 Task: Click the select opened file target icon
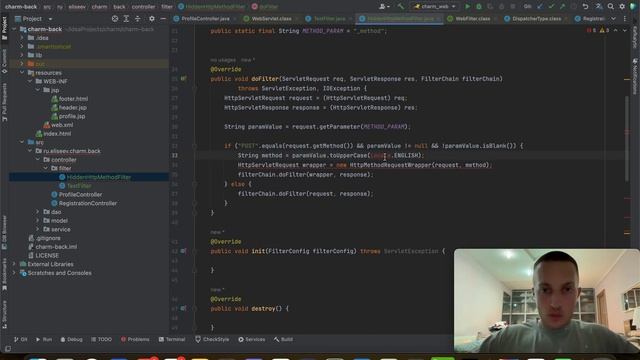pos(115,19)
